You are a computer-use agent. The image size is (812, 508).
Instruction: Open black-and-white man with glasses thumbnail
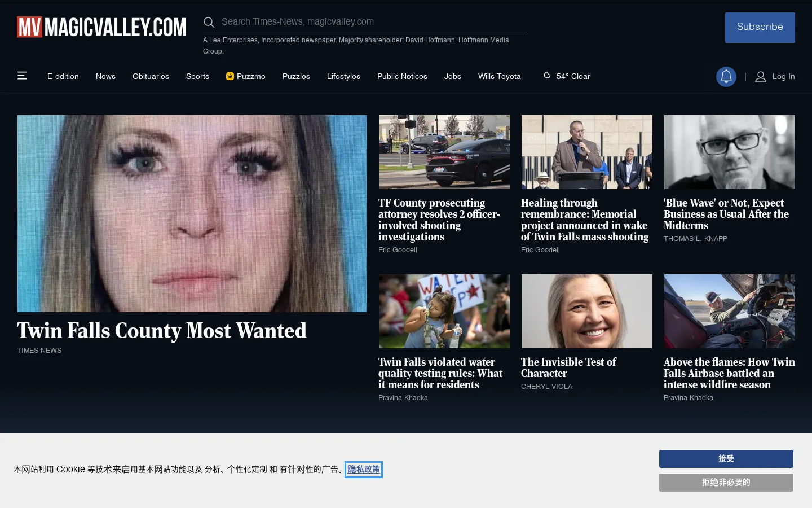pyautogui.click(x=730, y=152)
